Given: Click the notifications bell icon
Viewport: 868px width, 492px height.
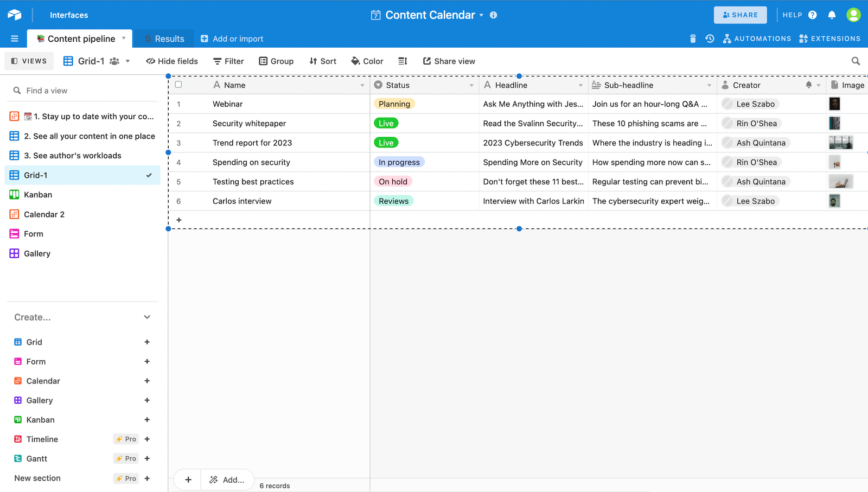Looking at the screenshot, I should 832,15.
